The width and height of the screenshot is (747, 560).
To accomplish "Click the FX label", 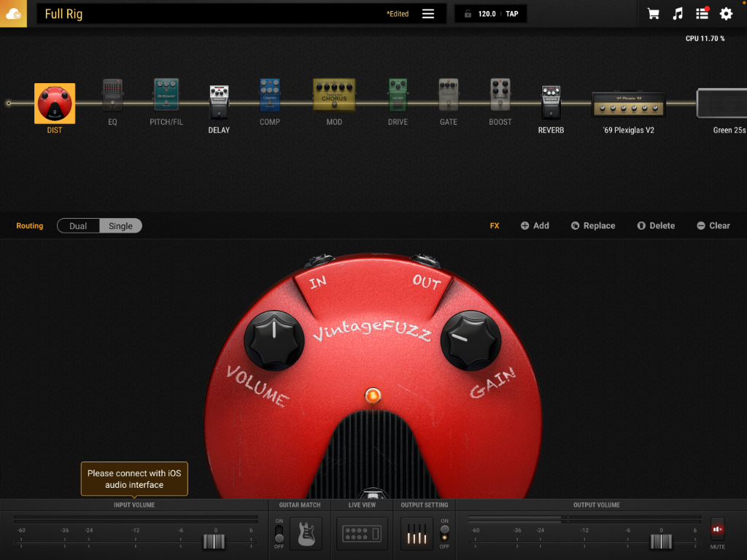I will coord(495,226).
